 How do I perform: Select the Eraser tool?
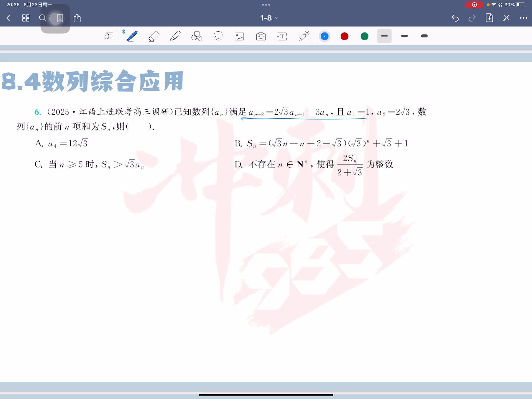[x=154, y=36]
